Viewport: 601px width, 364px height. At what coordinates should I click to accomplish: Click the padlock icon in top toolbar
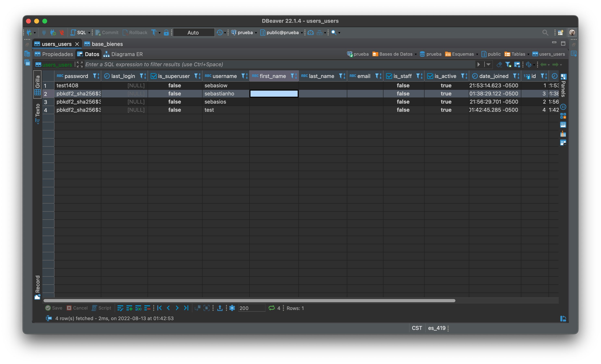point(166,32)
